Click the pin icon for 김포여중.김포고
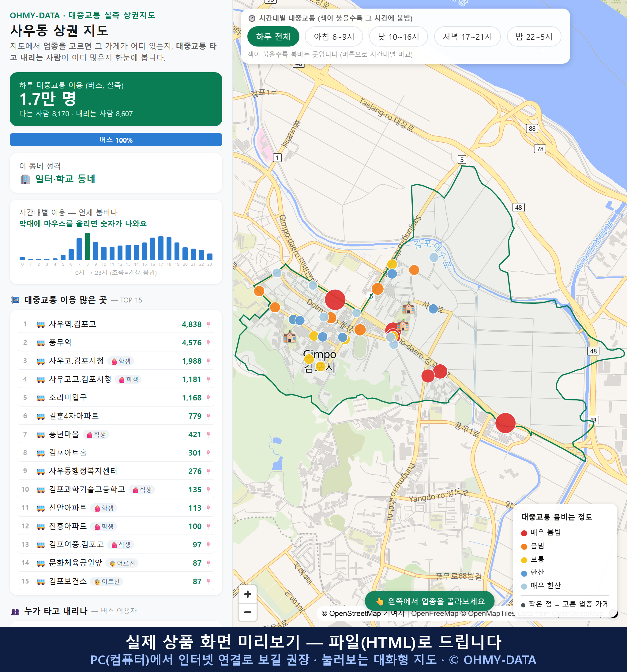The height and width of the screenshot is (672, 627). (208, 545)
